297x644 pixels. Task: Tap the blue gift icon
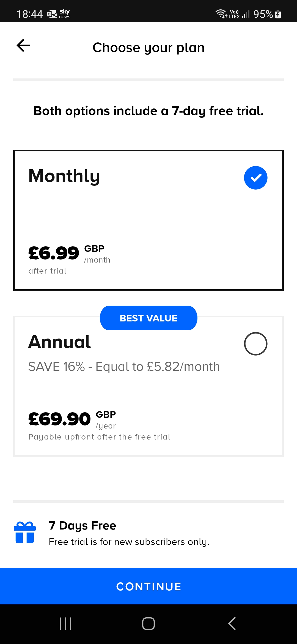[25, 533]
